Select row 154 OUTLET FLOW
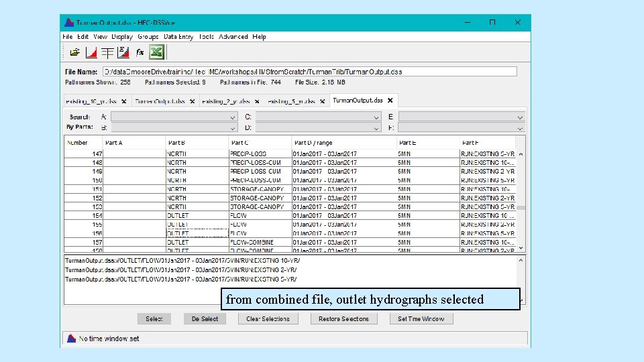Screen dimensions: 644x362 click(290, 215)
